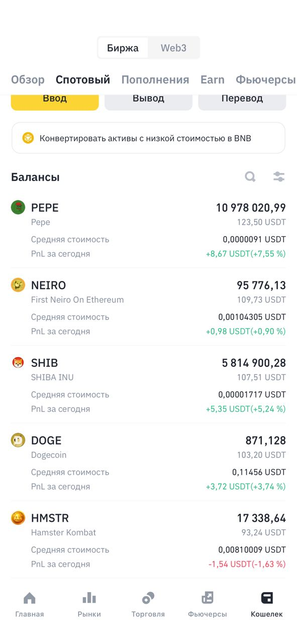The image size is (297, 644).
Task: Tap the yellow Ввод deposit button
Action: pyautogui.click(x=55, y=99)
